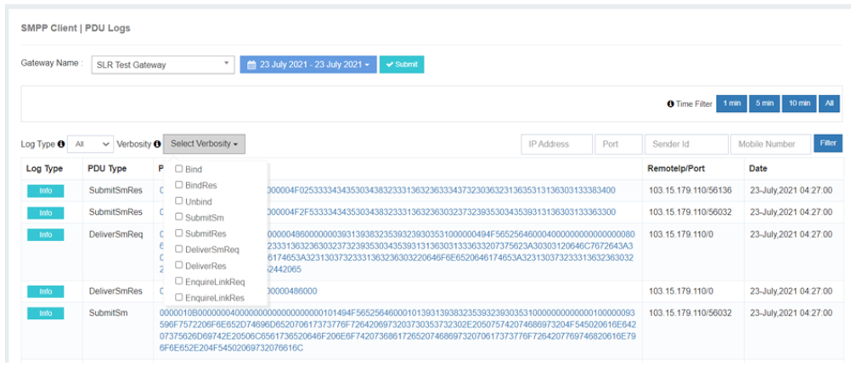Viewport: 868px width, 371px height.
Task: Open the 23 July 2021 date range picker
Action: [x=308, y=65]
